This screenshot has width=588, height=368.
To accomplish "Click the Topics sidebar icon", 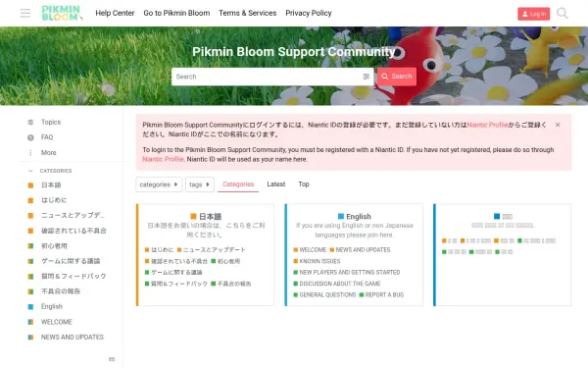I will [30, 122].
